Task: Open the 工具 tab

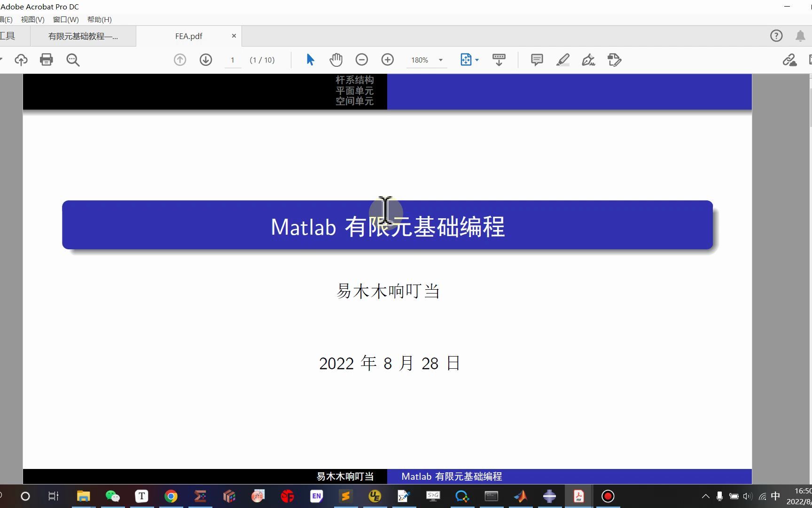Action: point(8,36)
